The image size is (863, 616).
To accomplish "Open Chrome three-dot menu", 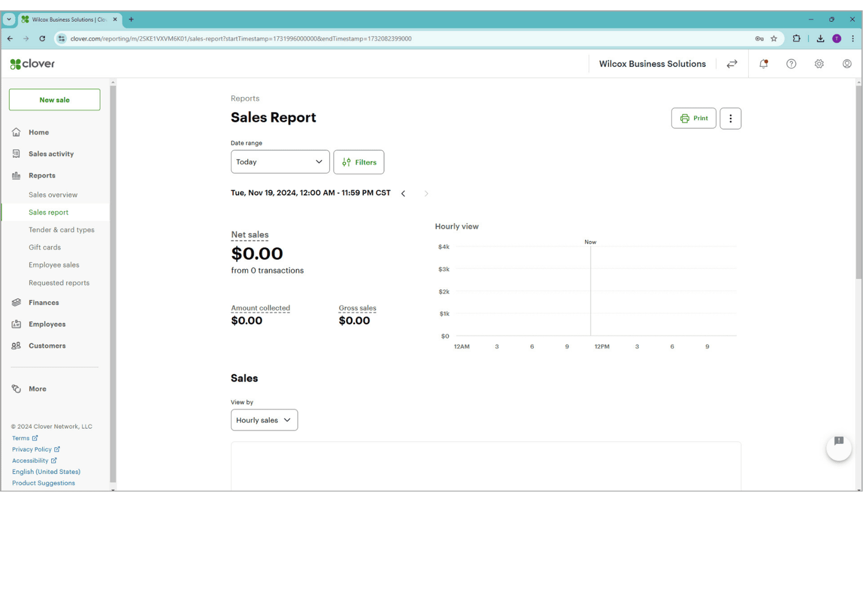I will pyautogui.click(x=853, y=38).
